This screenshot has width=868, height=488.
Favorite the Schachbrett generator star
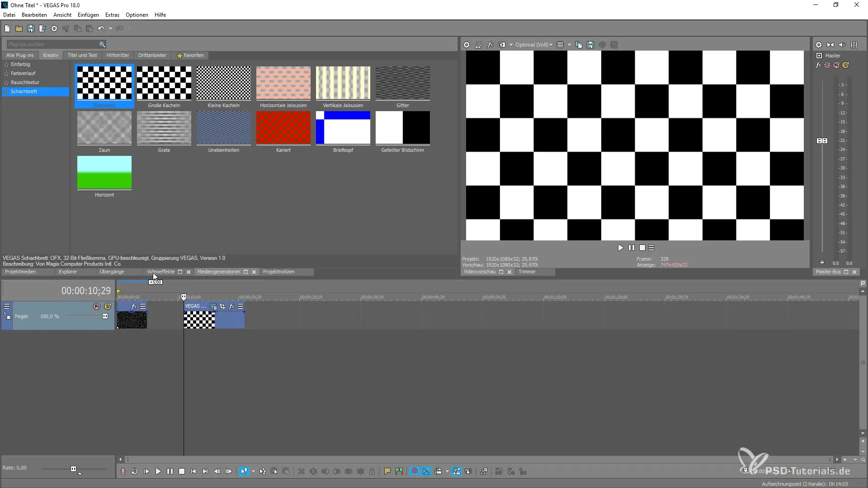(x=6, y=92)
